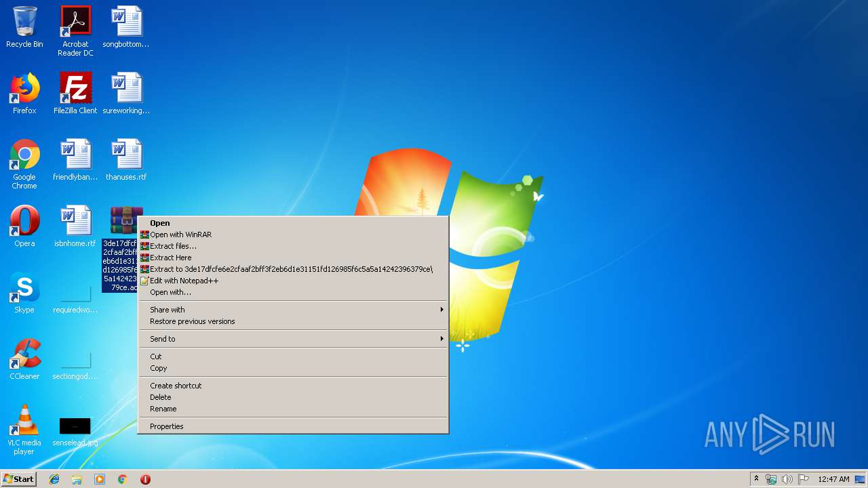
Task: Select the senselead.jpg image file
Action: (75, 431)
